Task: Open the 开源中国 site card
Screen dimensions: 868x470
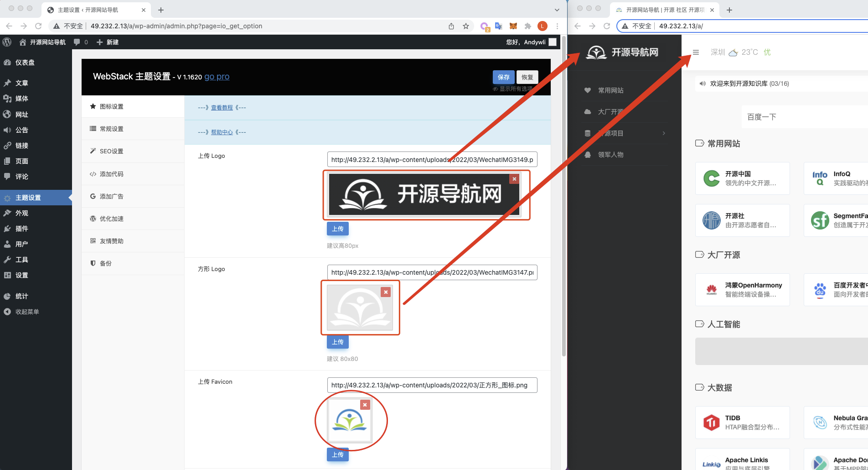Action: click(x=742, y=178)
